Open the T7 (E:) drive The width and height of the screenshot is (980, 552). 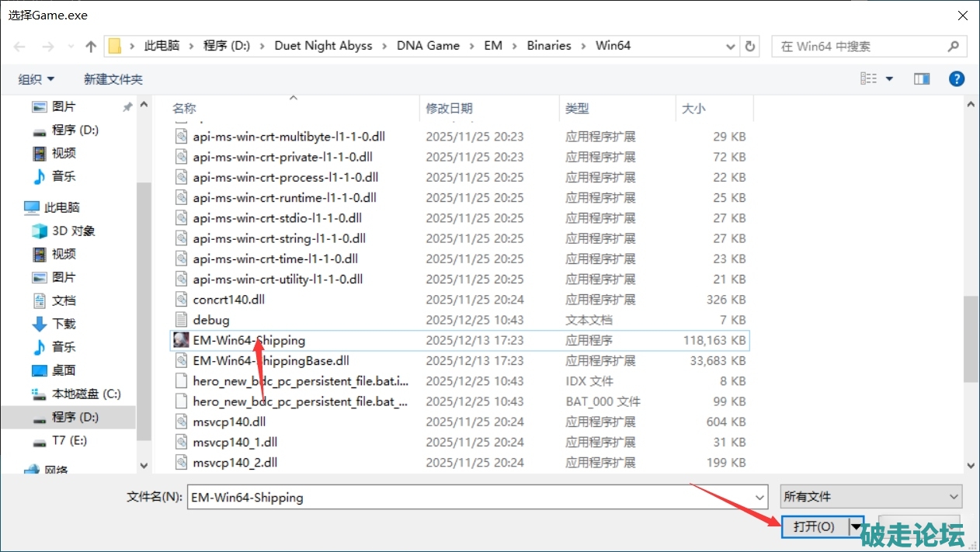click(x=69, y=440)
